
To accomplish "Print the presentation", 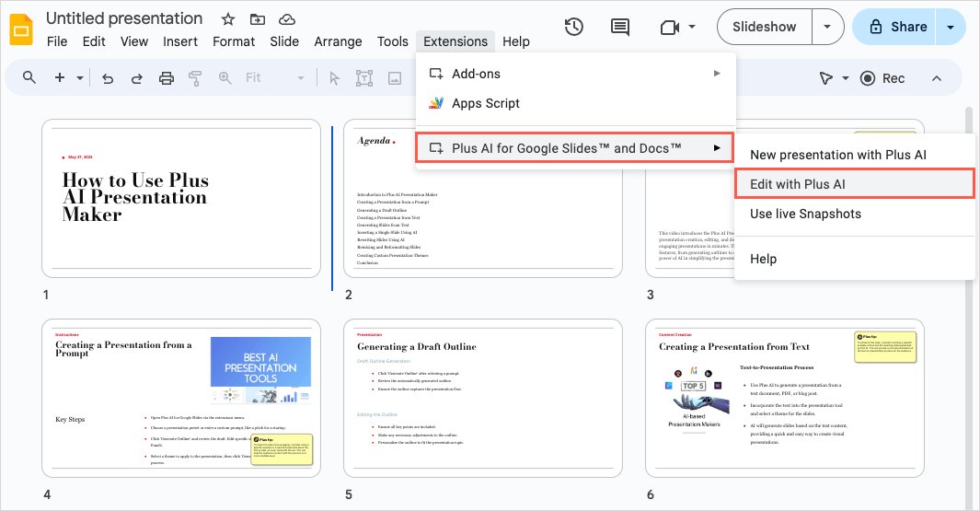I will [167, 78].
